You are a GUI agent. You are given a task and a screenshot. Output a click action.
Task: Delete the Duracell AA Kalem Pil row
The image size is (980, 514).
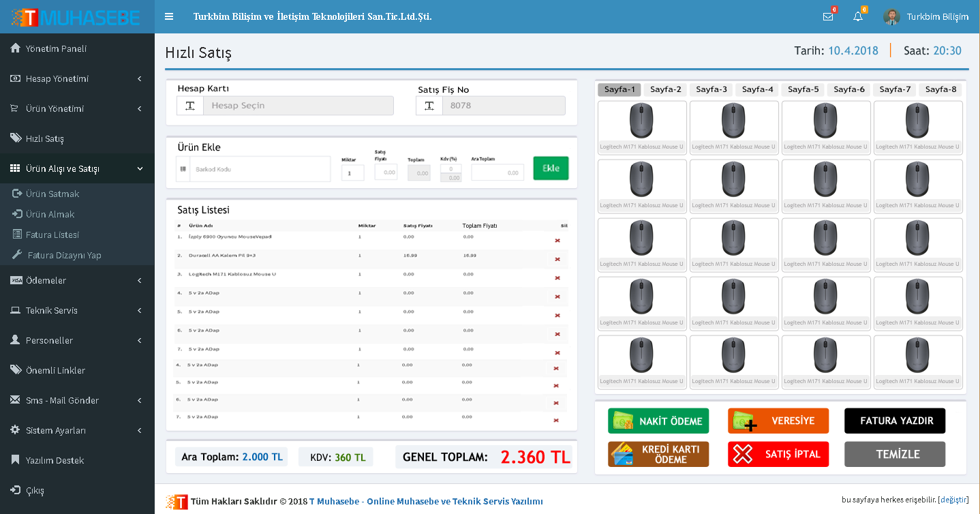(557, 259)
